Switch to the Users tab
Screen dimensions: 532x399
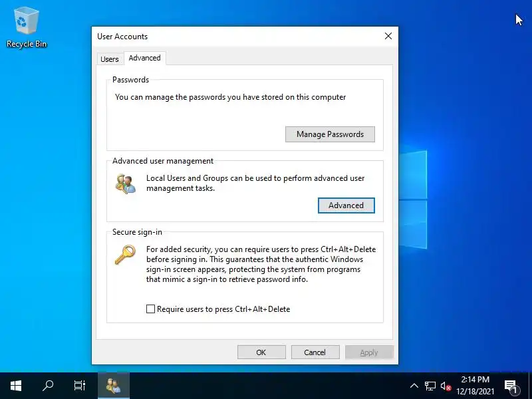pyautogui.click(x=110, y=59)
